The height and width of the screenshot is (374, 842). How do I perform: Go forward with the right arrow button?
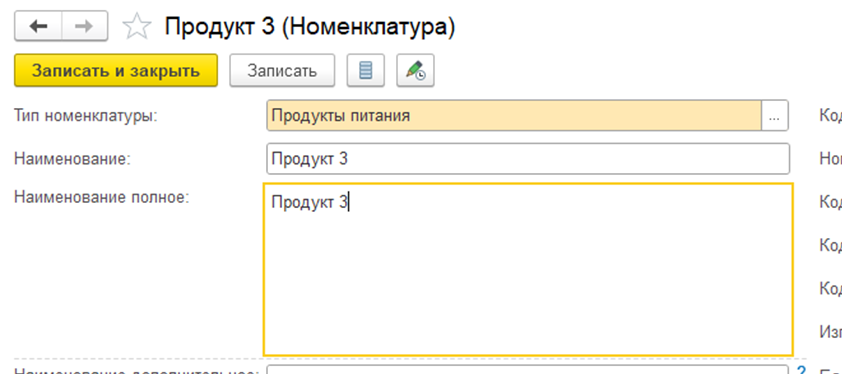pos(84,26)
